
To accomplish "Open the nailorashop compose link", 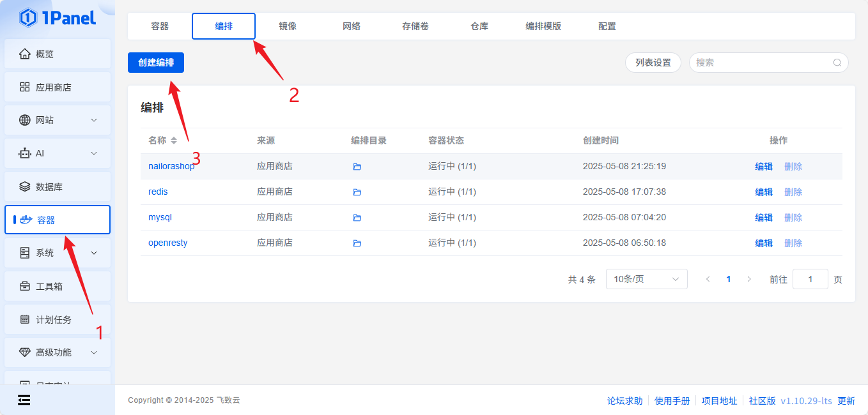I will pyautogui.click(x=171, y=166).
